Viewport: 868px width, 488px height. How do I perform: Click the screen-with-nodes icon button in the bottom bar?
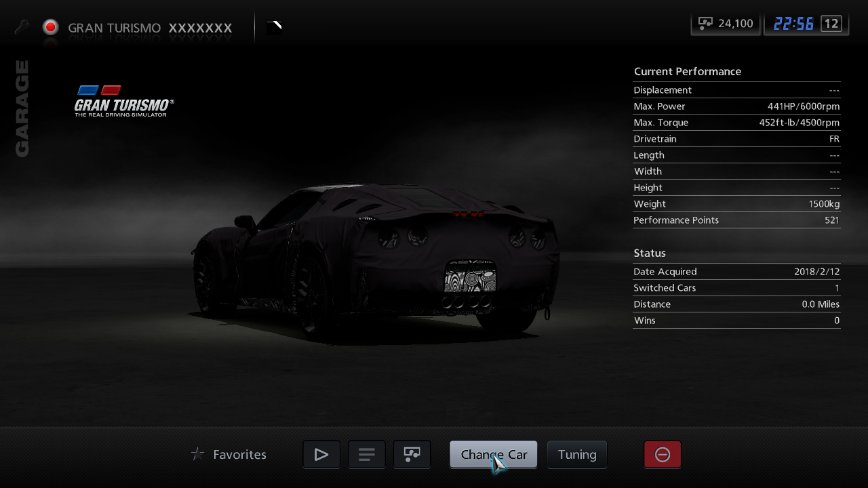[412, 454]
